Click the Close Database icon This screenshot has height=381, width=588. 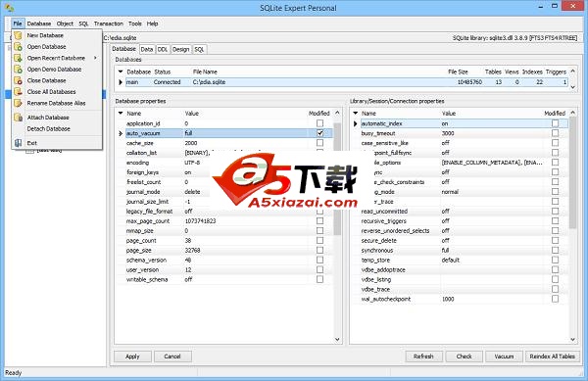coord(18,80)
